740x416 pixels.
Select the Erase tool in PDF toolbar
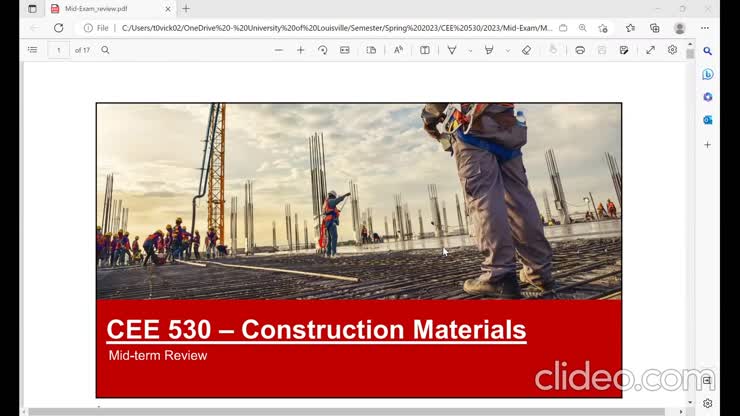tap(526, 50)
